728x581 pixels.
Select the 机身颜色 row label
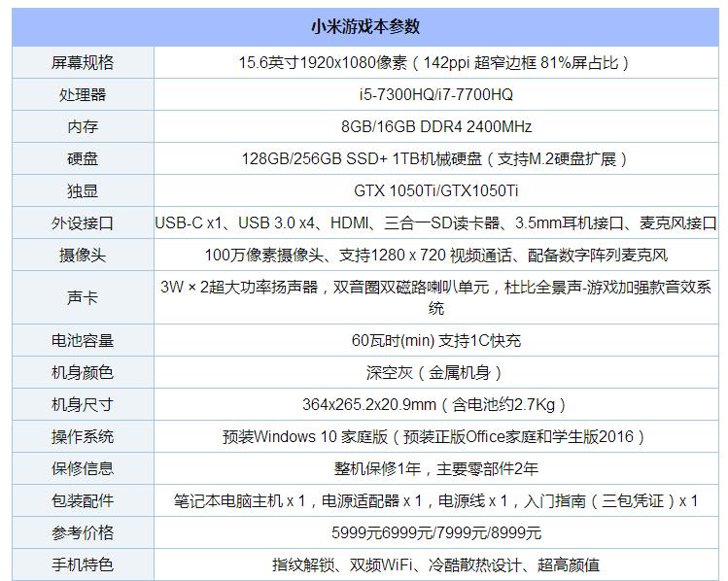[83, 372]
